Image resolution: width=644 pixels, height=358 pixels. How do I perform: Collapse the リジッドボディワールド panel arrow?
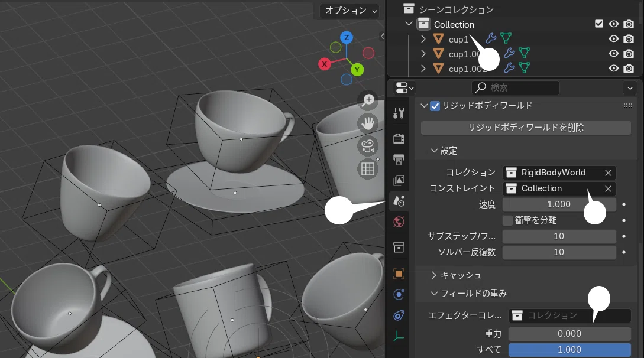424,106
